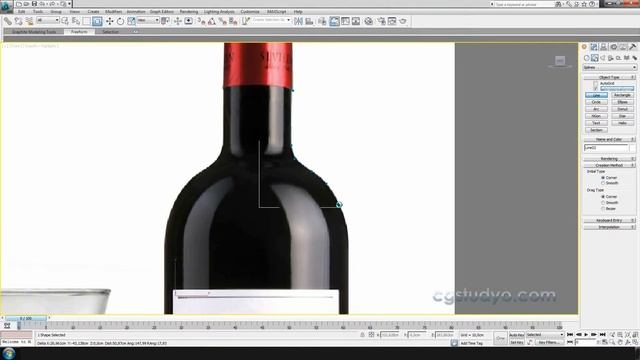Image resolution: width=640 pixels, height=360 pixels.
Task: Open the Customize menu
Action: click(249, 12)
